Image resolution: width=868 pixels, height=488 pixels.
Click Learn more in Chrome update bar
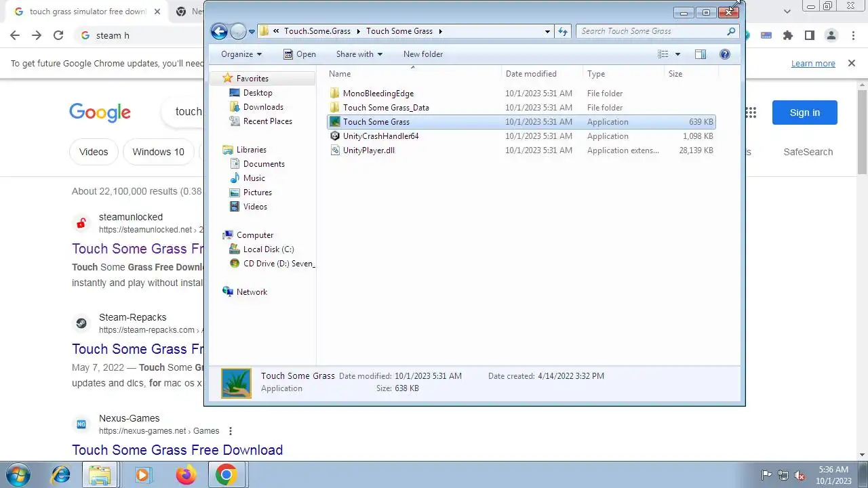[813, 64]
